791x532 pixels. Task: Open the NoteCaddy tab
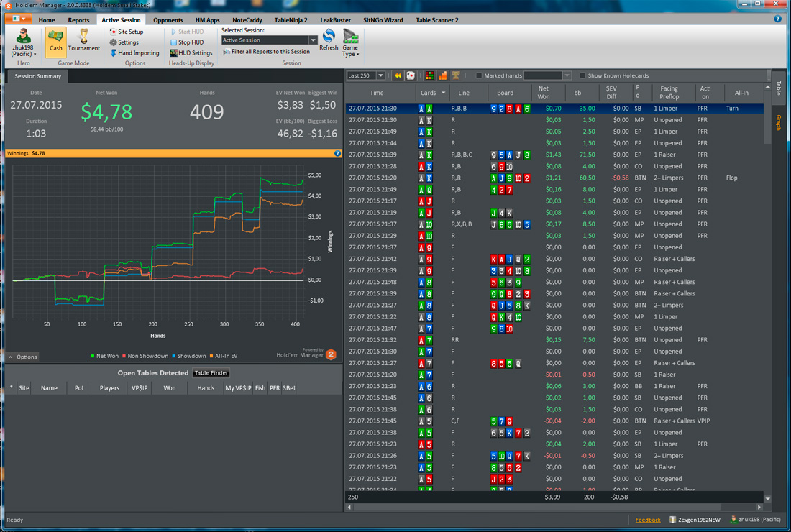[247, 20]
